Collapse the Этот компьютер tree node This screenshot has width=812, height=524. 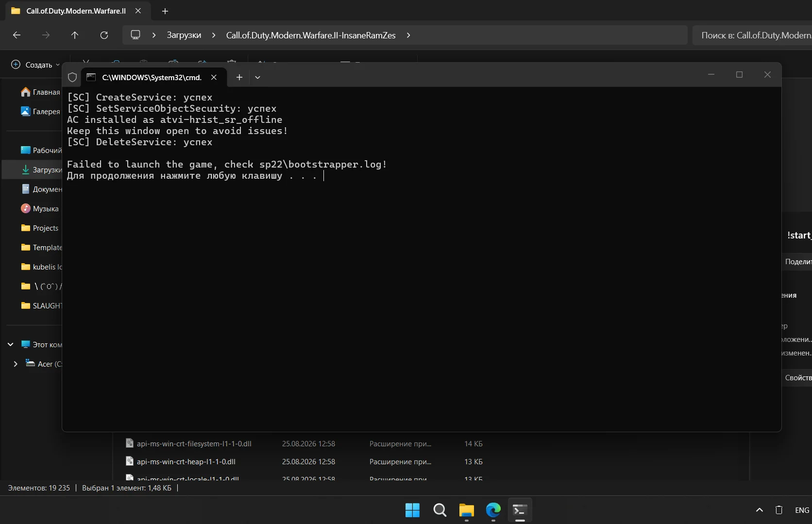click(10, 344)
